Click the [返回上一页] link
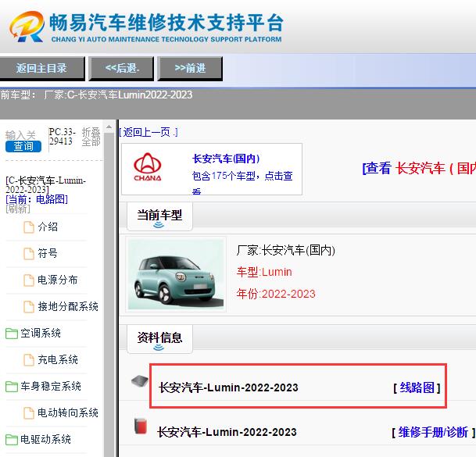 149,132
